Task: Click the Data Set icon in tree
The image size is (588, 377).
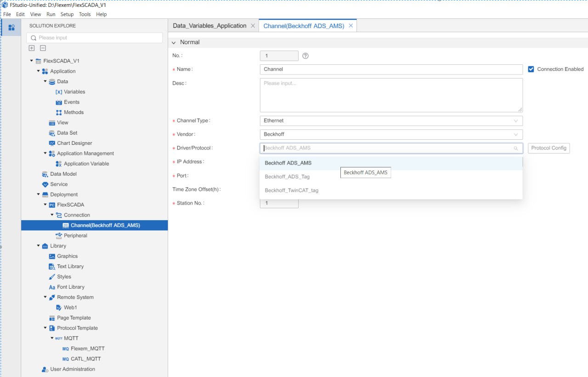Action: point(52,133)
